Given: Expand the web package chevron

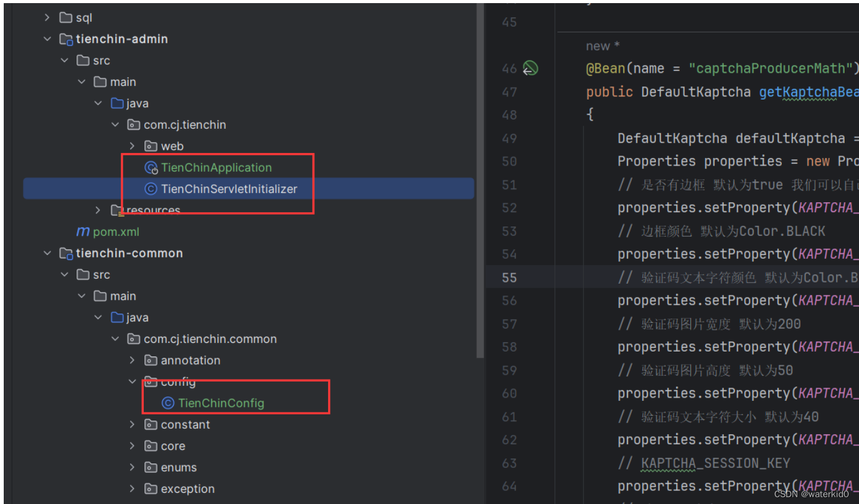Looking at the screenshot, I should point(132,146).
